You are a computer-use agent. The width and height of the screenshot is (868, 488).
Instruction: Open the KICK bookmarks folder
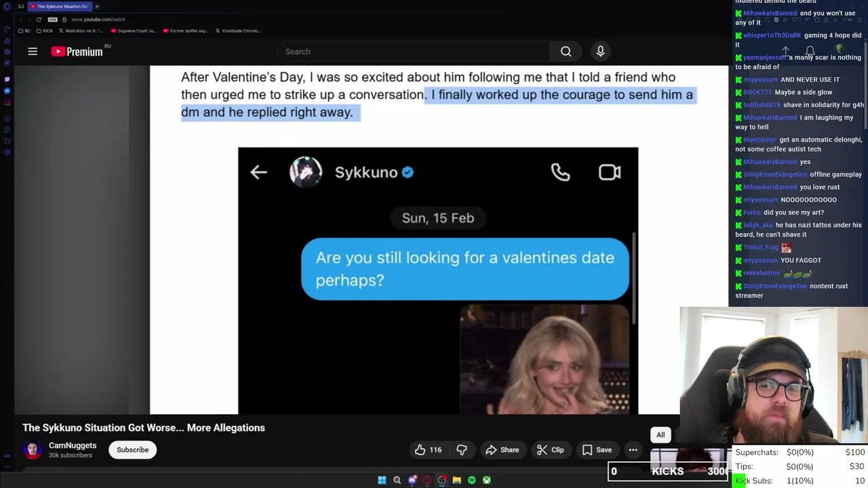[x=44, y=30]
